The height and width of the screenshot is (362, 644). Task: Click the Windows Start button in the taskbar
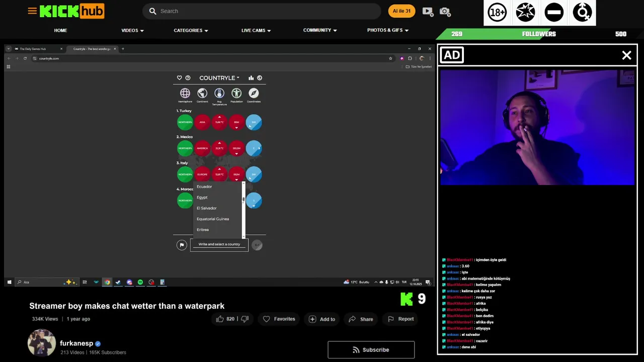[9, 282]
